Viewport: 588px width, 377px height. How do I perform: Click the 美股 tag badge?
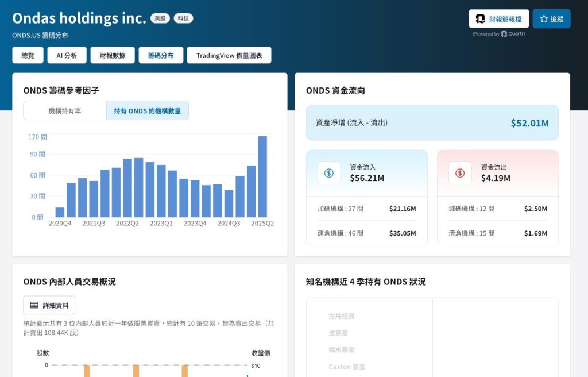click(x=160, y=18)
